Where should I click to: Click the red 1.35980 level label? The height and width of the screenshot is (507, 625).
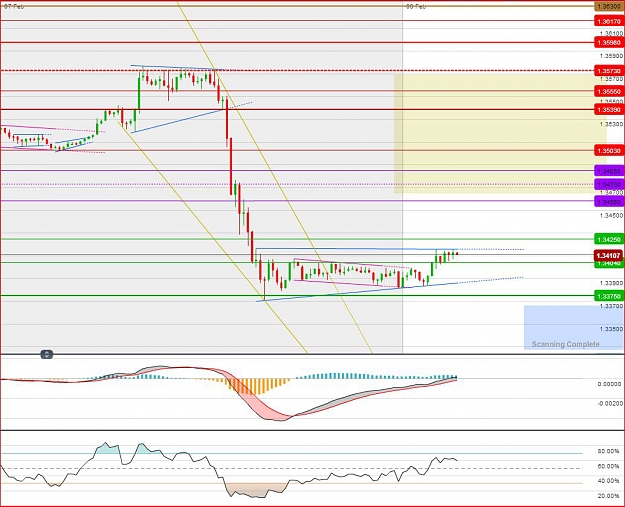[x=609, y=42]
